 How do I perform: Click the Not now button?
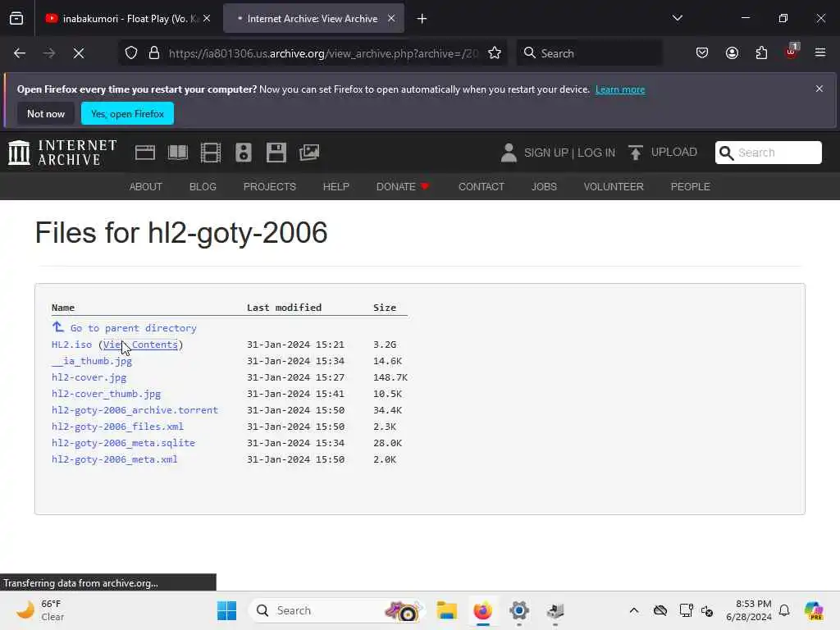click(46, 113)
